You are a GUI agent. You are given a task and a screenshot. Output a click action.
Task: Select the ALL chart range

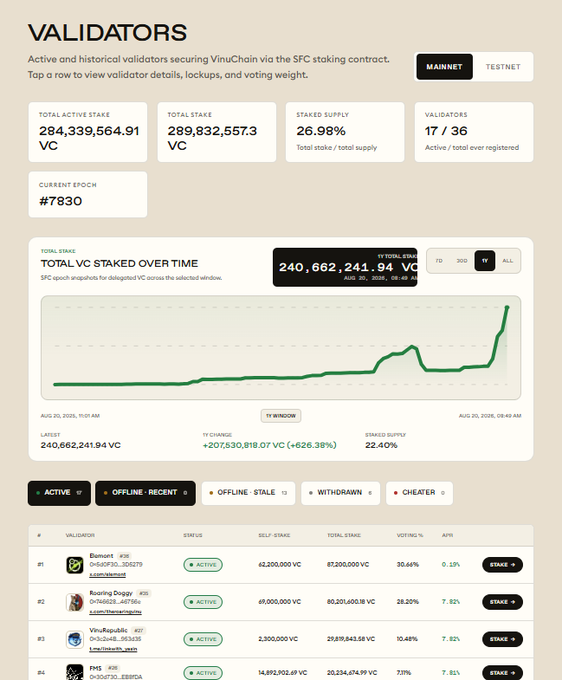[507, 261]
